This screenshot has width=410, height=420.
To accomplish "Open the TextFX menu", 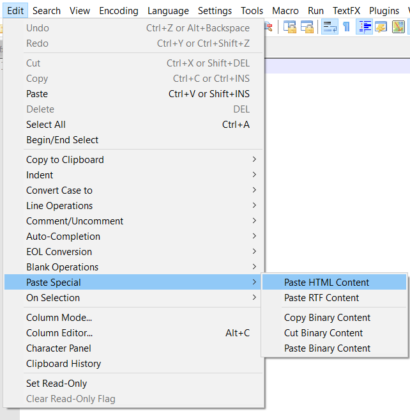I will (x=346, y=11).
